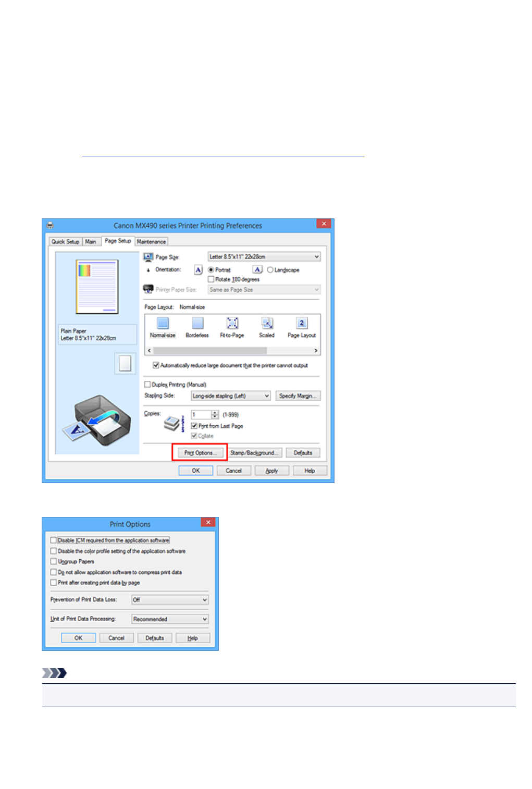Open the Page Size dropdown
Screen dimensions: 532x789
click(264, 257)
